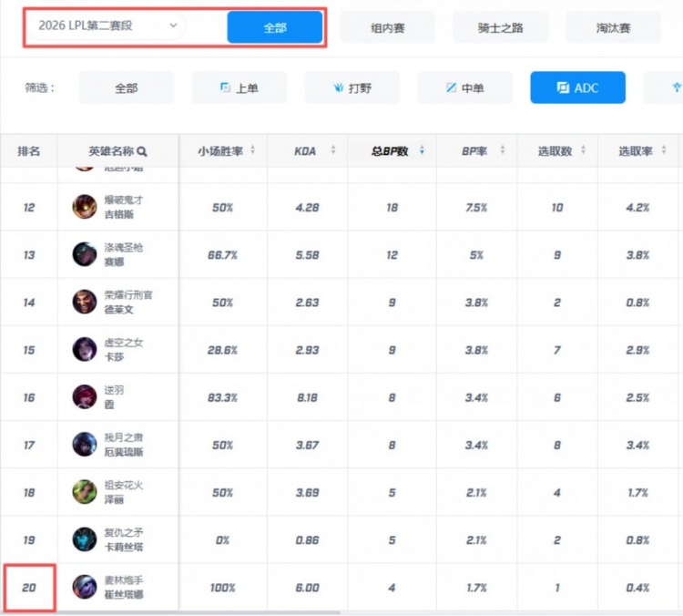This screenshot has height=616, width=683.
Task: Click the 逆羽 霞 champion avatar
Action: [85, 396]
